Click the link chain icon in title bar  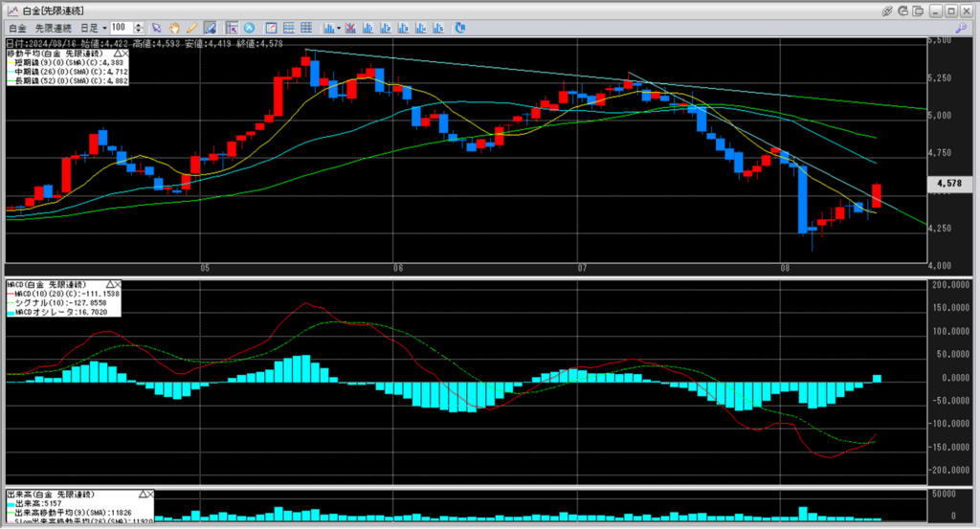coord(886,10)
